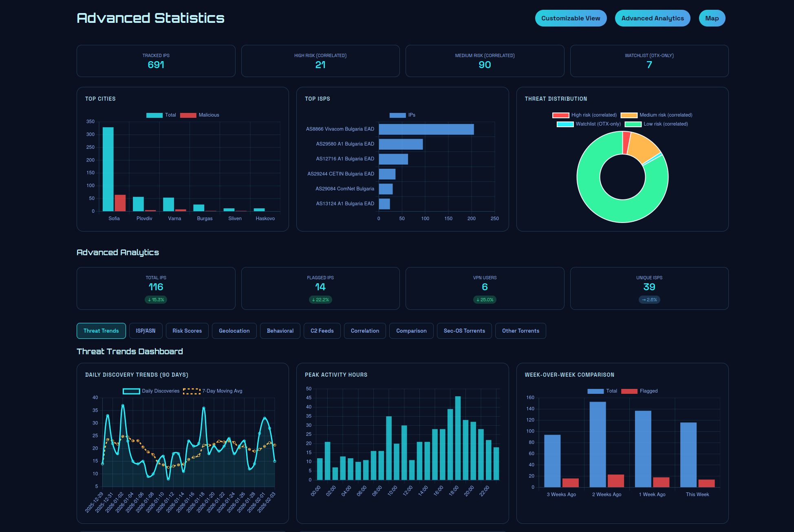Open the Map view

[x=712, y=18]
